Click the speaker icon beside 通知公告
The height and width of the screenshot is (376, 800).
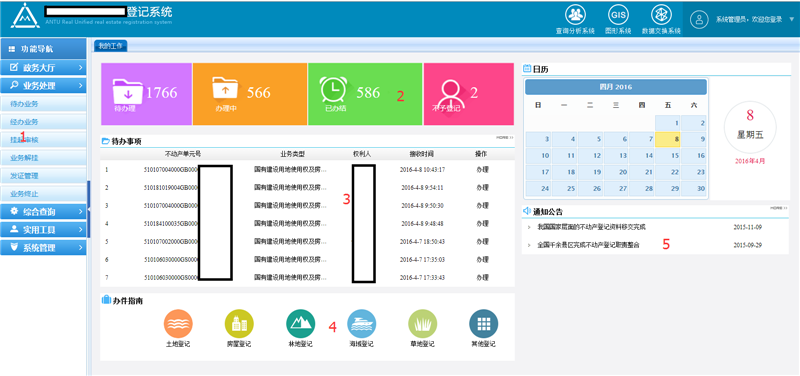click(x=527, y=211)
